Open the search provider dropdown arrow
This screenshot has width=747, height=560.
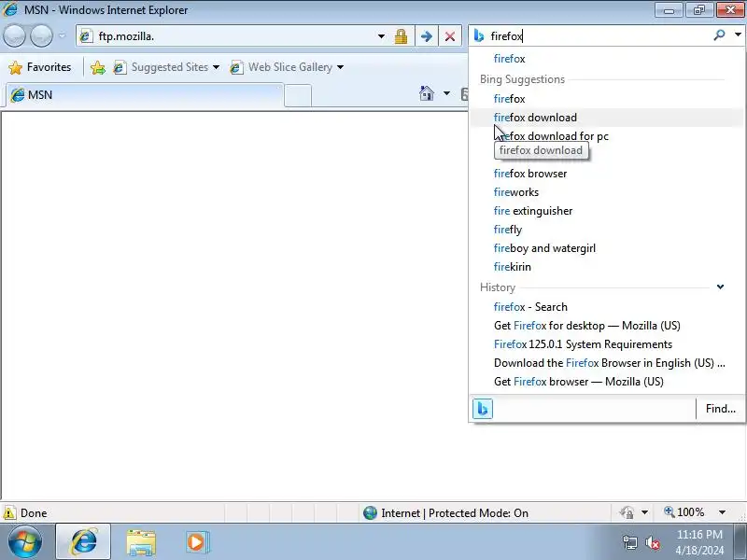click(x=738, y=35)
